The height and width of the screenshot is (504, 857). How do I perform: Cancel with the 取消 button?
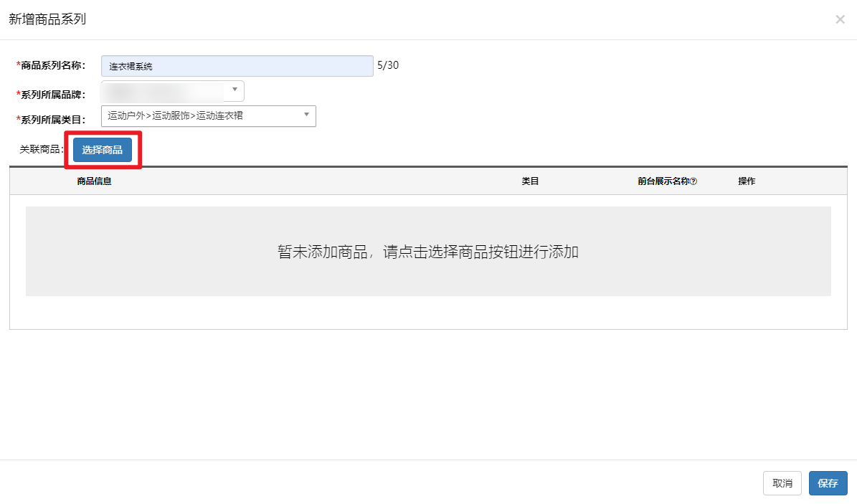(782, 483)
